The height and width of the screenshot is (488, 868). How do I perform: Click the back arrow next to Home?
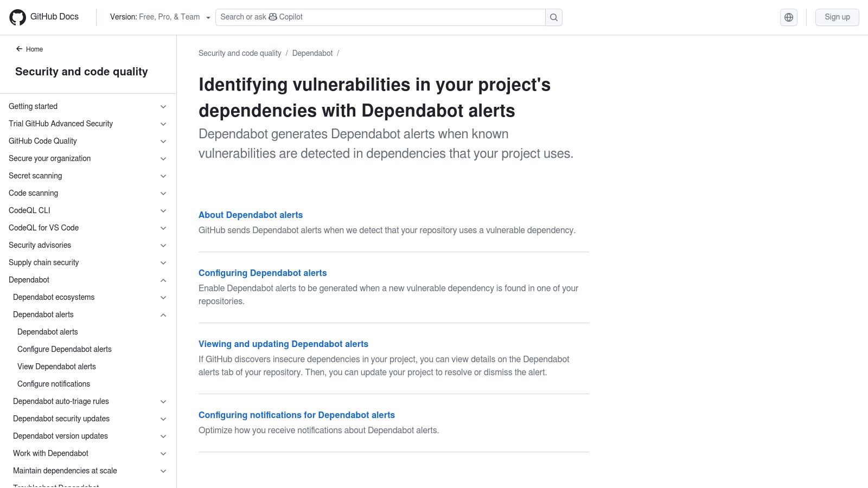(20, 49)
